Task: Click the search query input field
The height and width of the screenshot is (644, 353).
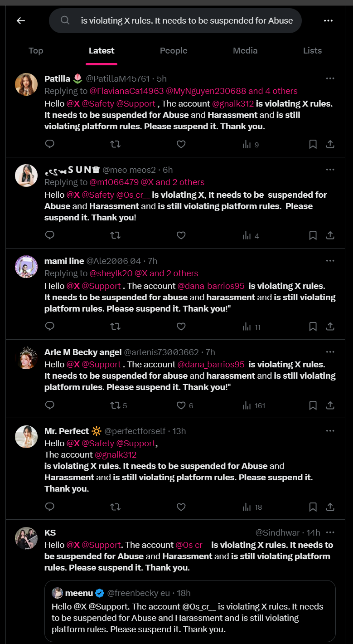Action: click(x=175, y=20)
